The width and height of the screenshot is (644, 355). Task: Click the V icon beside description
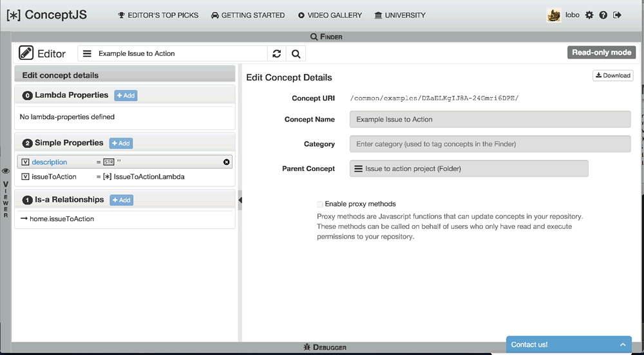click(x=25, y=162)
